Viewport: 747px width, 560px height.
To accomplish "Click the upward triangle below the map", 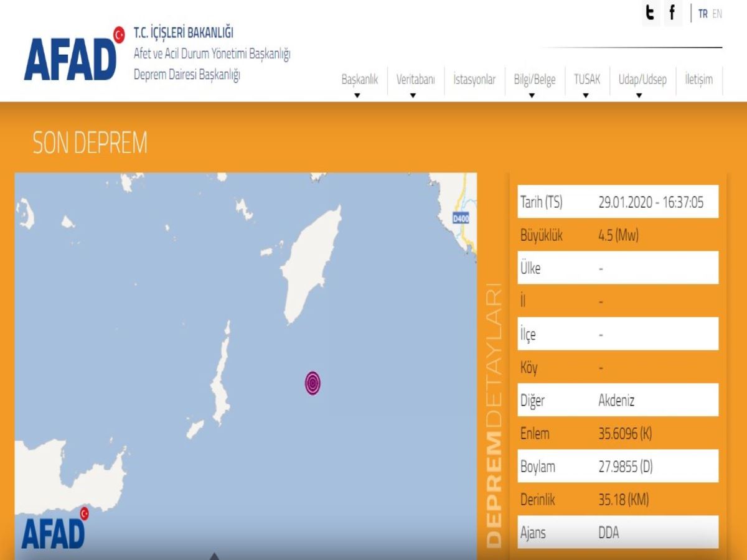I will coord(214,556).
